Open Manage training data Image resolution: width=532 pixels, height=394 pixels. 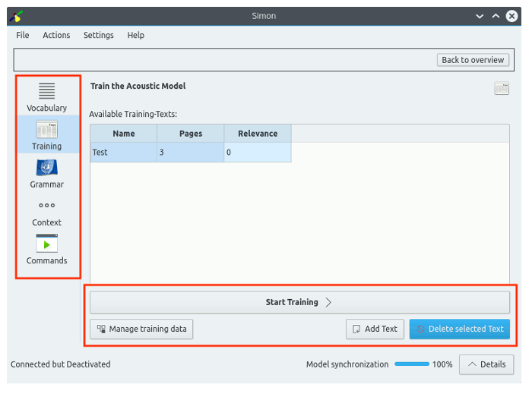click(142, 329)
